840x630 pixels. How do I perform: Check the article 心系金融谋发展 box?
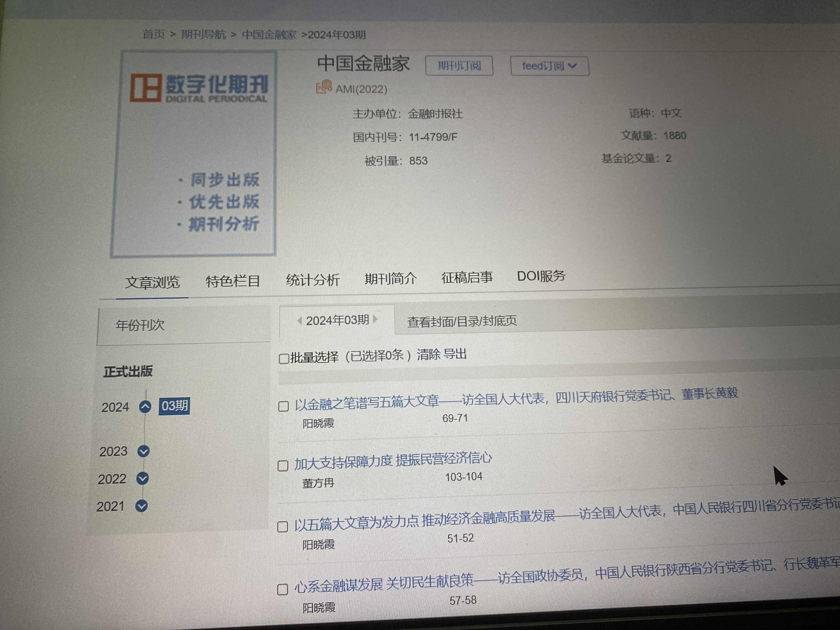coord(282,589)
